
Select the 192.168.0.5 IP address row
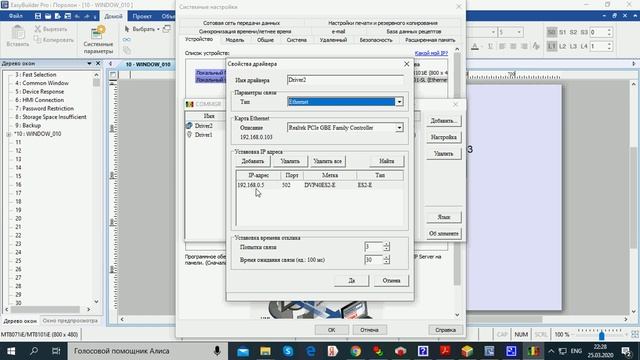(x=320, y=185)
